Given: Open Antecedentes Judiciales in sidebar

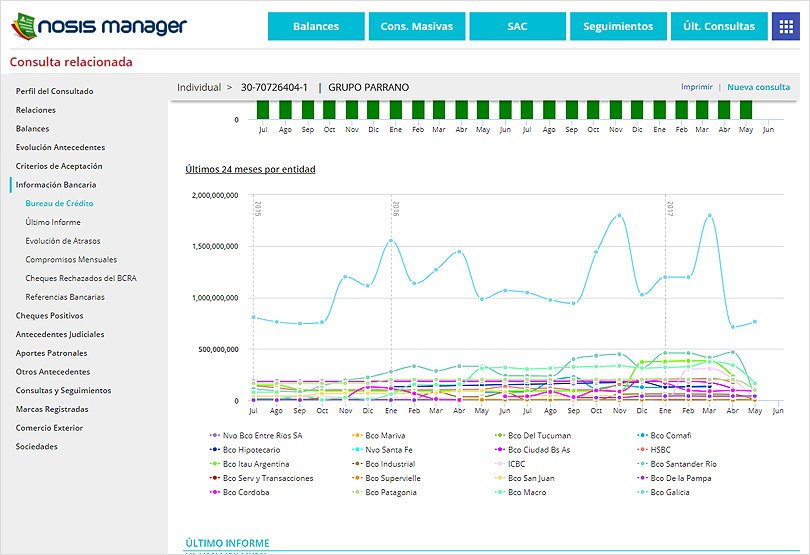Looking at the screenshot, I should [60, 334].
